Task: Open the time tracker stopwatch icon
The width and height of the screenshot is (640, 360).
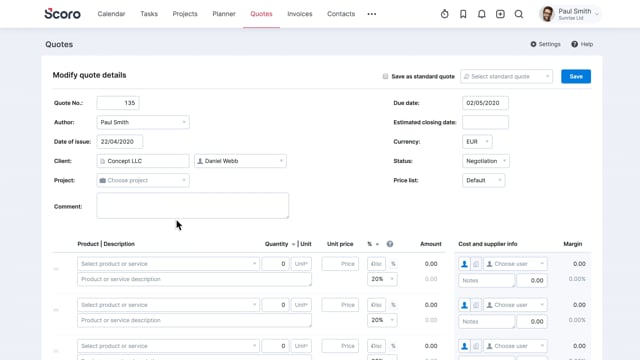Action: pos(444,14)
